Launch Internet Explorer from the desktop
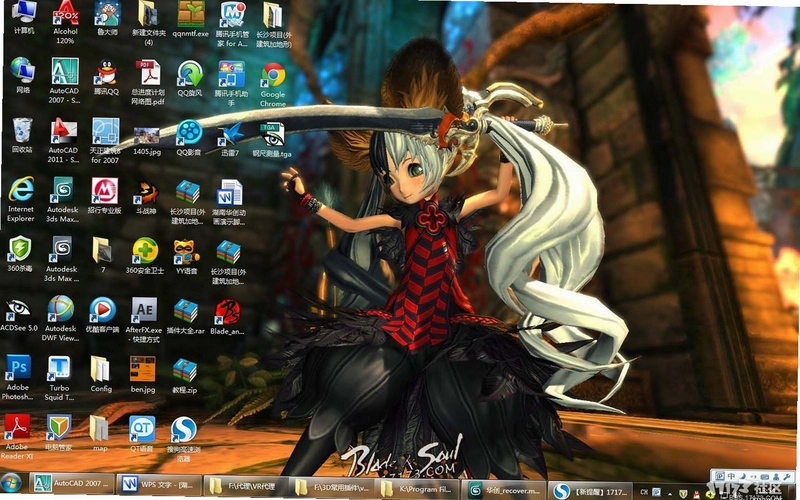800x500 pixels. (21, 199)
